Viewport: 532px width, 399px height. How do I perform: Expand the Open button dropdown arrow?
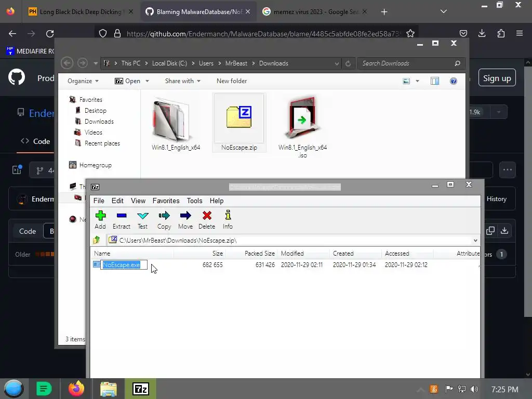pos(147,81)
